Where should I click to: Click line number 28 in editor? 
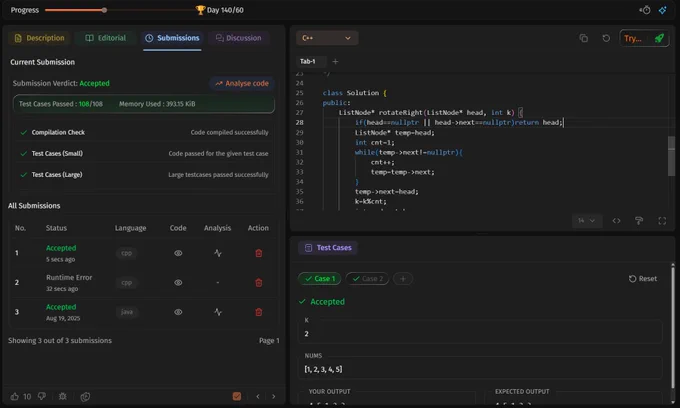coord(299,123)
